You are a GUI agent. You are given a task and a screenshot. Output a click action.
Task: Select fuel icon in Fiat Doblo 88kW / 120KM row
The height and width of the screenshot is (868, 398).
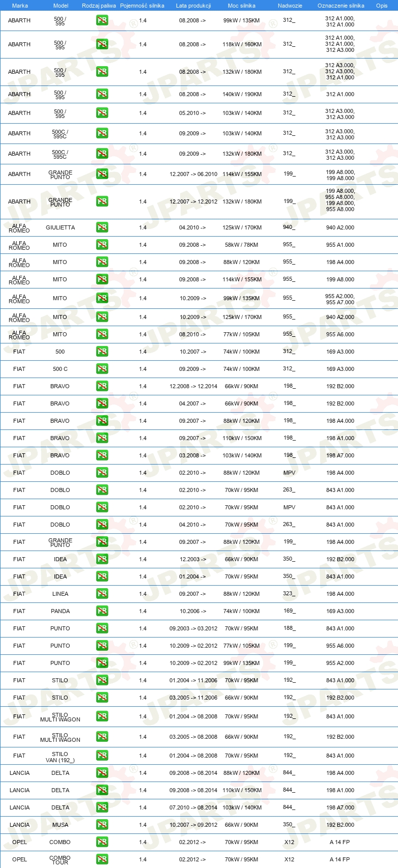(x=102, y=473)
